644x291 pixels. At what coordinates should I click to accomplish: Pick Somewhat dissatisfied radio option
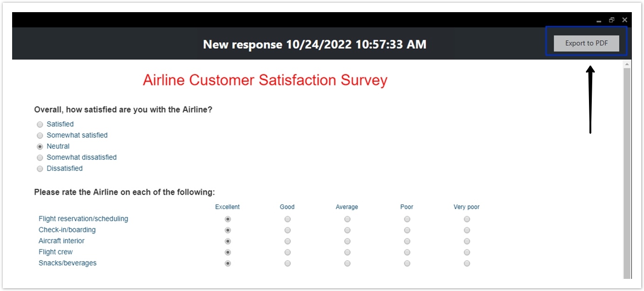pos(40,158)
